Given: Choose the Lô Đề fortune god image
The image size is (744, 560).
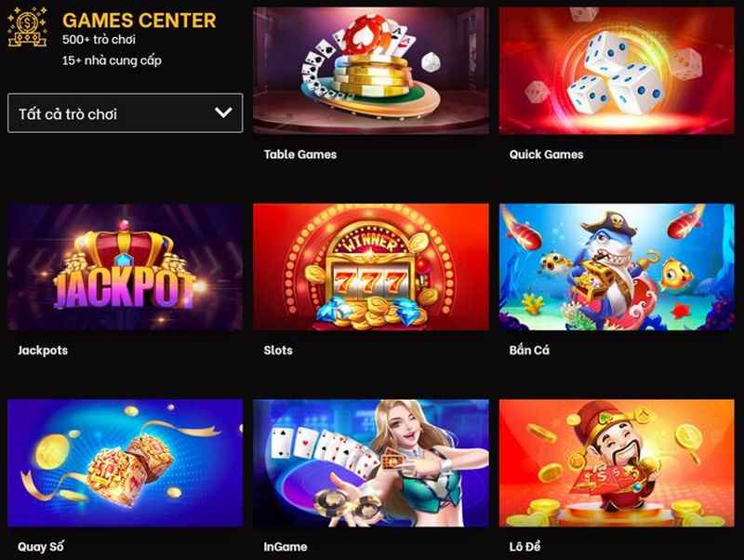Looking at the screenshot, I should point(617,462).
